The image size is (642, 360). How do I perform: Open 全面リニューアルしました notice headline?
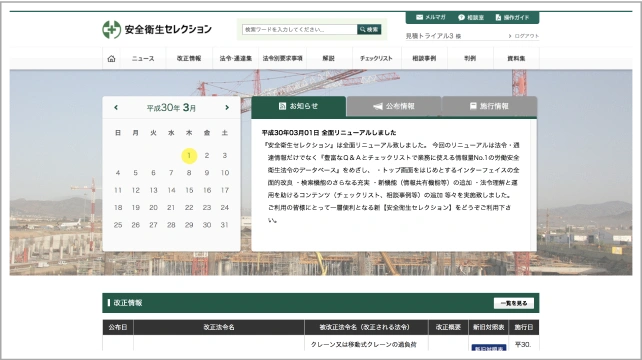(329, 133)
